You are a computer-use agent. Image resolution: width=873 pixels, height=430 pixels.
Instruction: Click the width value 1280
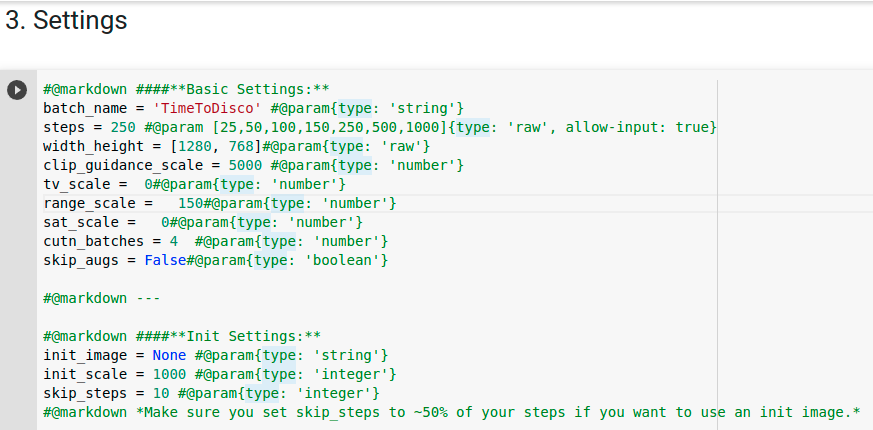195,146
